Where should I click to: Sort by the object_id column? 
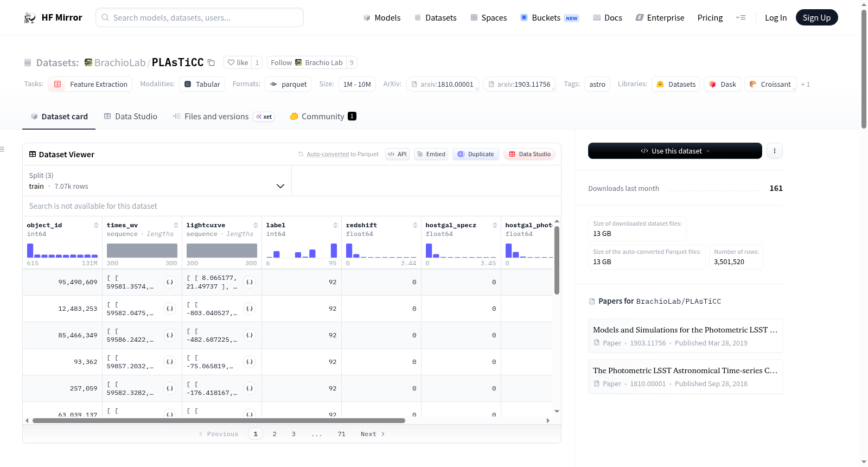coord(96,225)
